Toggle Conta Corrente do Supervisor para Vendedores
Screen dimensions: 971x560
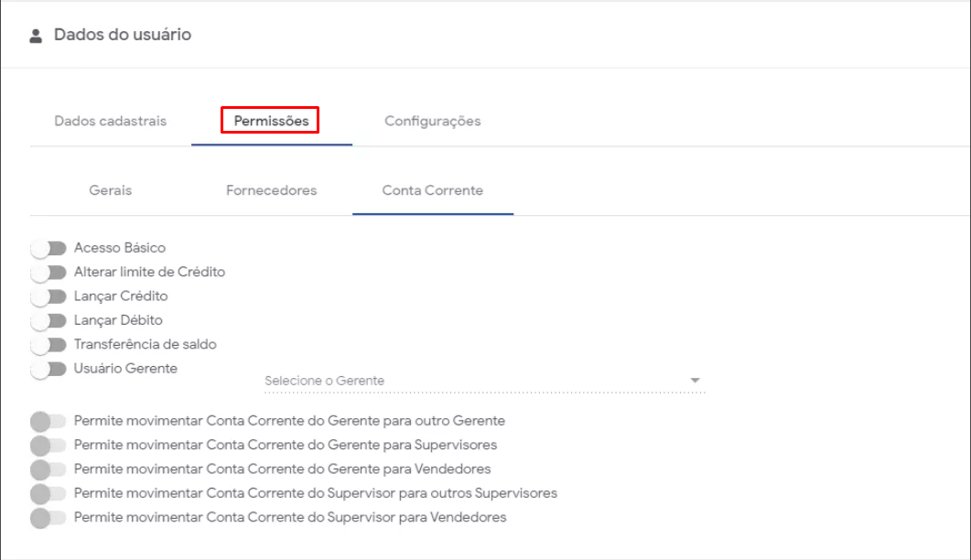click(49, 518)
